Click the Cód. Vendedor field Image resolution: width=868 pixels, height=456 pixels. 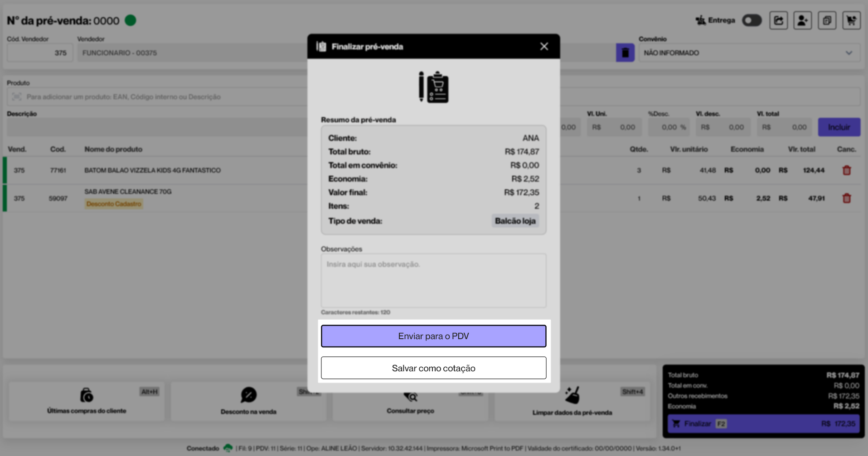tap(40, 53)
